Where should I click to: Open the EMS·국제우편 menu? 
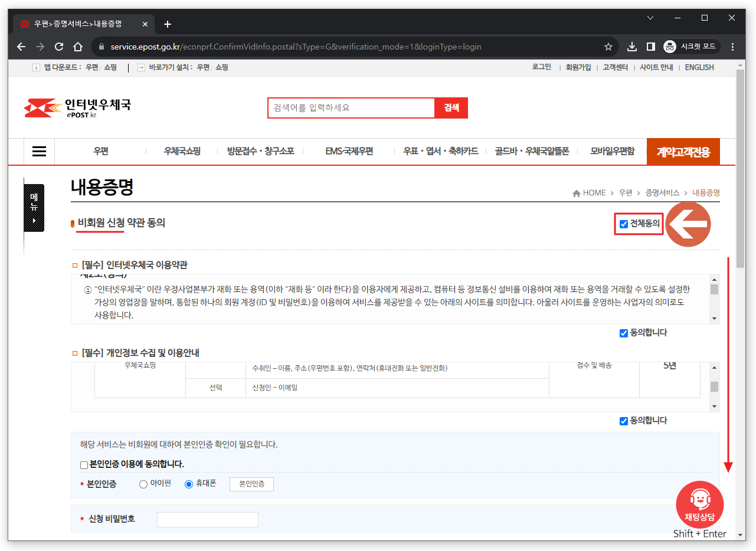click(349, 152)
